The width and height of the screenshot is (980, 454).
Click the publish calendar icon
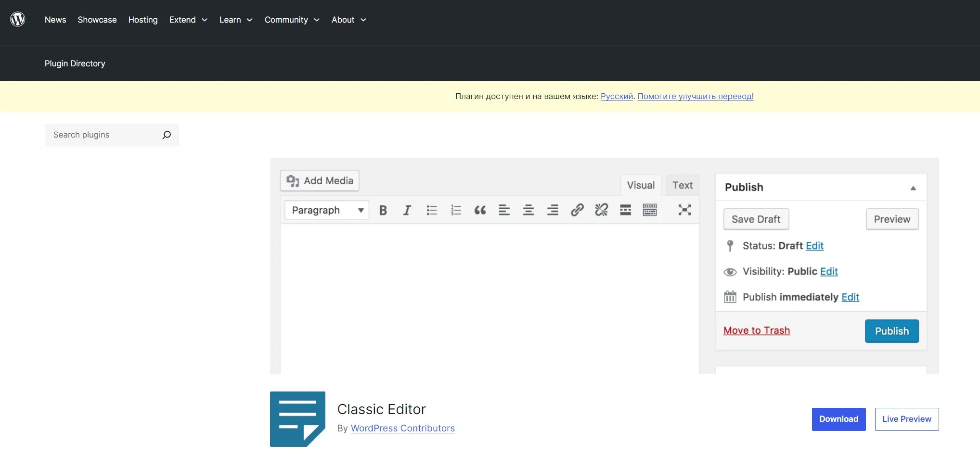730,297
